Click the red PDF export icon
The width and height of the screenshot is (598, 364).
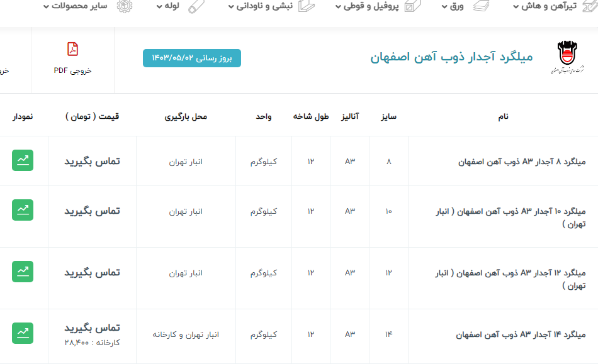(73, 50)
